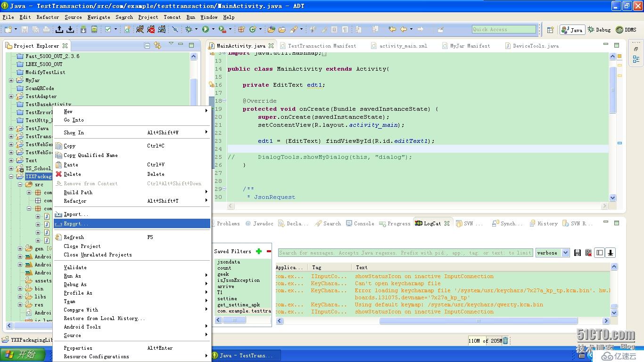Screen dimensions: 644x362
Task: Click the Last Edit Location arrow icon
Action: [392, 29]
